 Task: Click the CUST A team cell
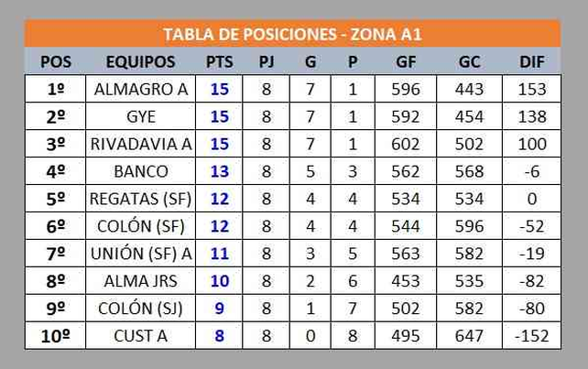[x=140, y=336]
